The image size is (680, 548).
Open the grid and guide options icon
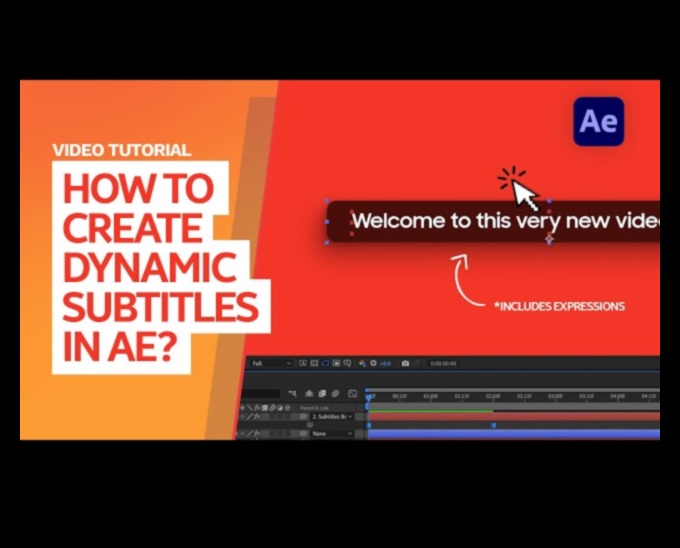click(347, 363)
